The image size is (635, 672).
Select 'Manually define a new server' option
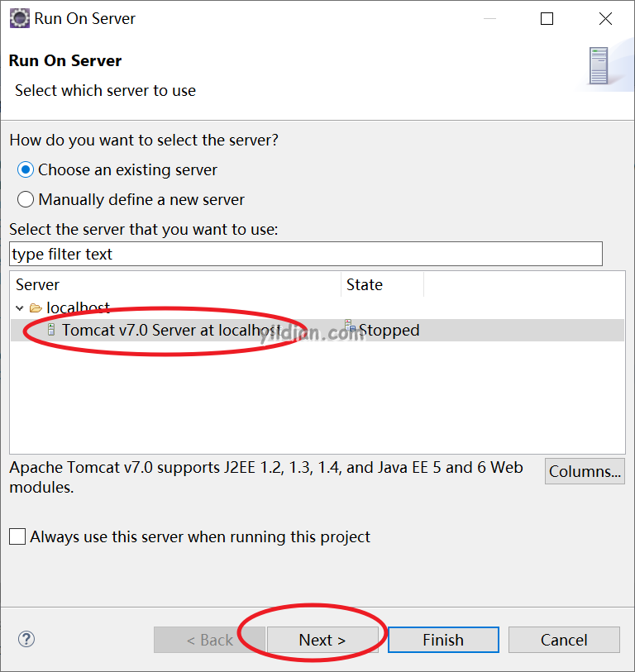[26, 199]
